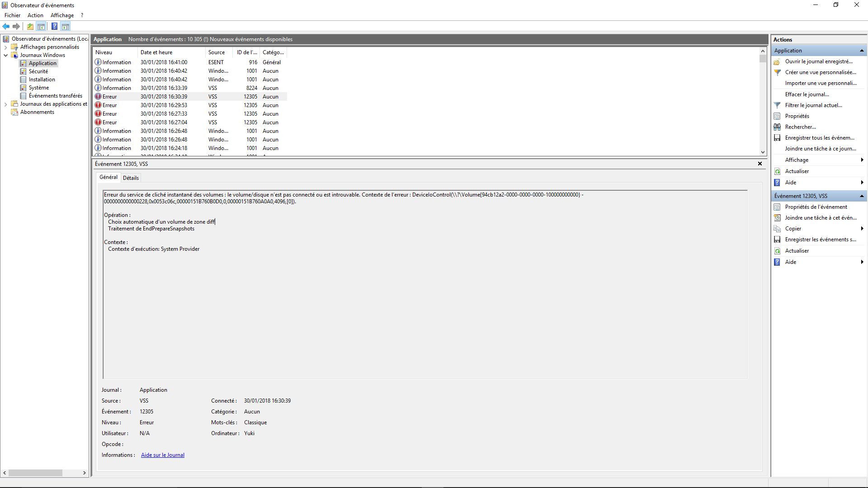Click the Joindre une tâche à cet événement icon

tap(777, 218)
